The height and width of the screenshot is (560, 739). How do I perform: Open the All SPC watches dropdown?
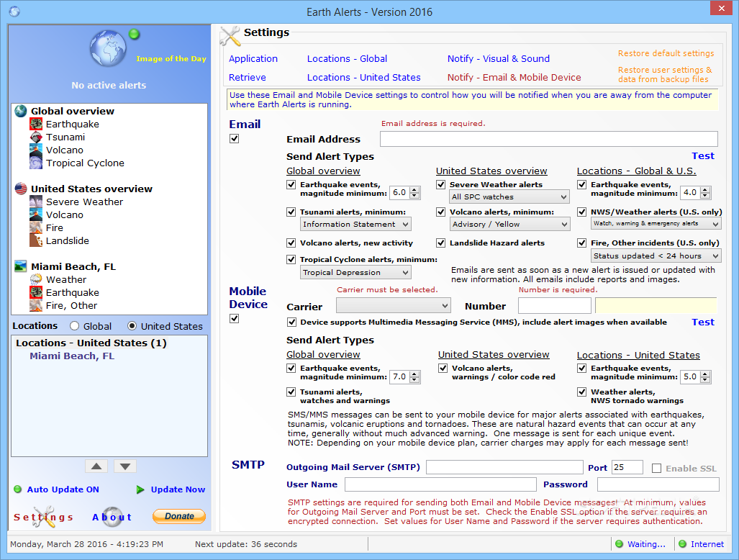click(x=509, y=197)
